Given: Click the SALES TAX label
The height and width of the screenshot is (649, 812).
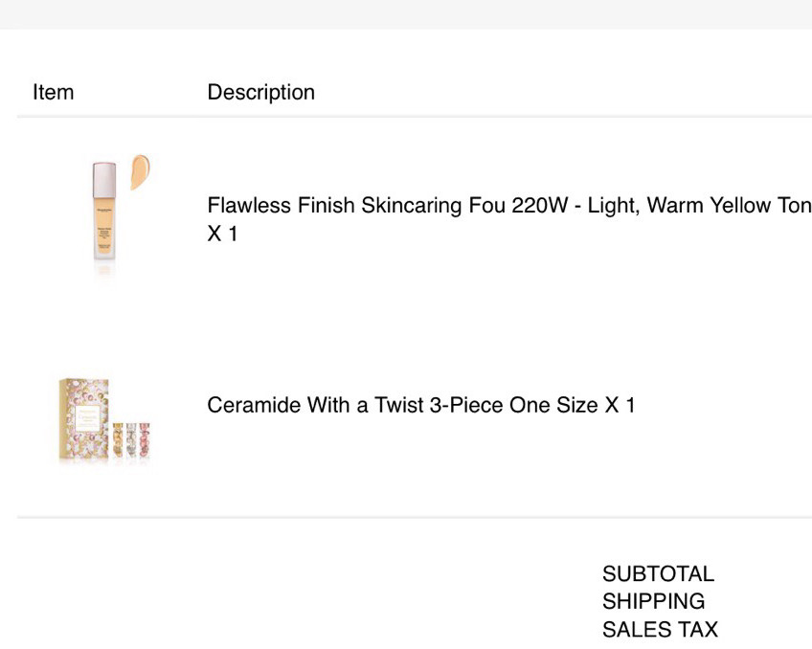Looking at the screenshot, I should coord(661,629).
